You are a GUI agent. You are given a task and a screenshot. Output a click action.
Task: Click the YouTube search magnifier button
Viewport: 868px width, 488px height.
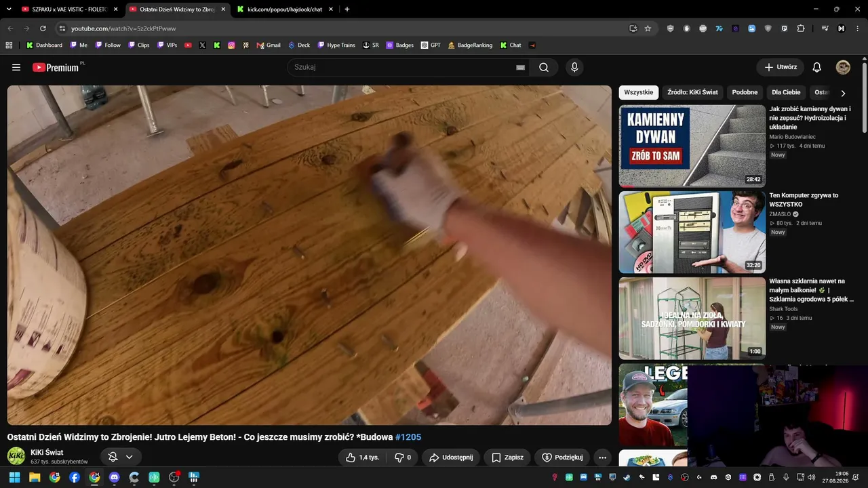544,67
